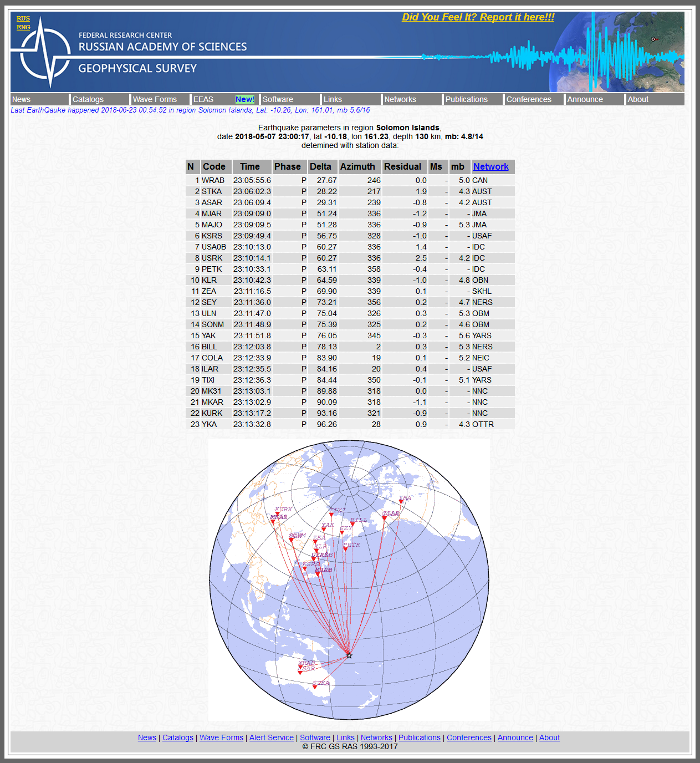The height and width of the screenshot is (763, 700).
Task: Select station code WRAB in the table
Action: pos(213,180)
